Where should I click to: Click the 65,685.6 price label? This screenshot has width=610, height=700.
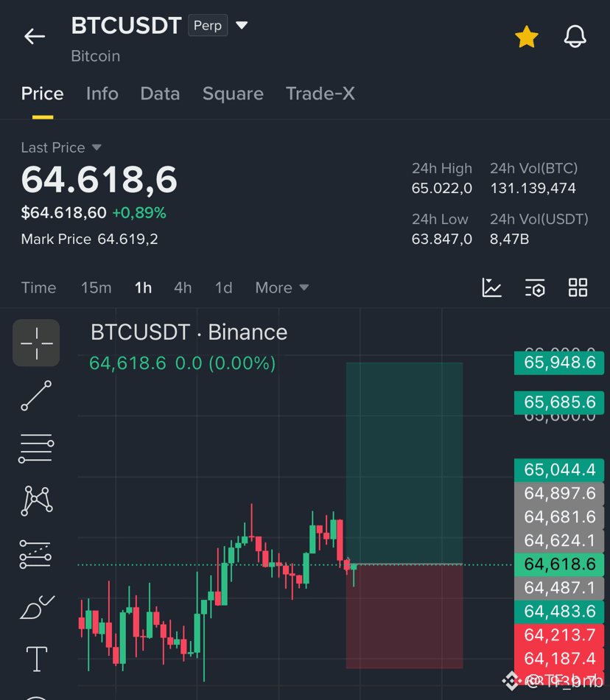tap(559, 402)
